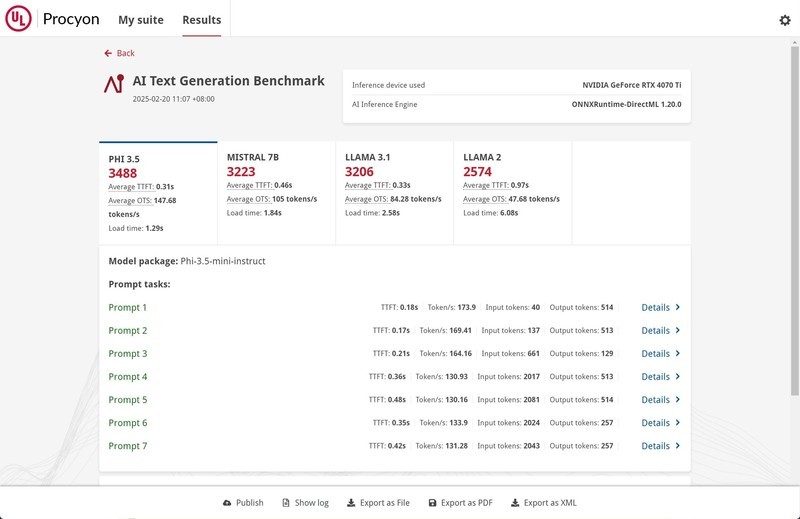Export results as PDF

tap(460, 503)
